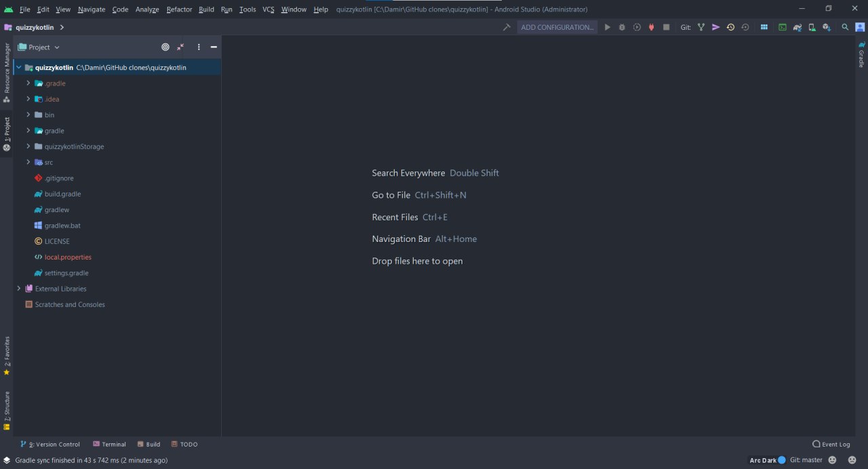Click the Git Update Project branch icon
Screen dimensions: 868x469
[701, 27]
